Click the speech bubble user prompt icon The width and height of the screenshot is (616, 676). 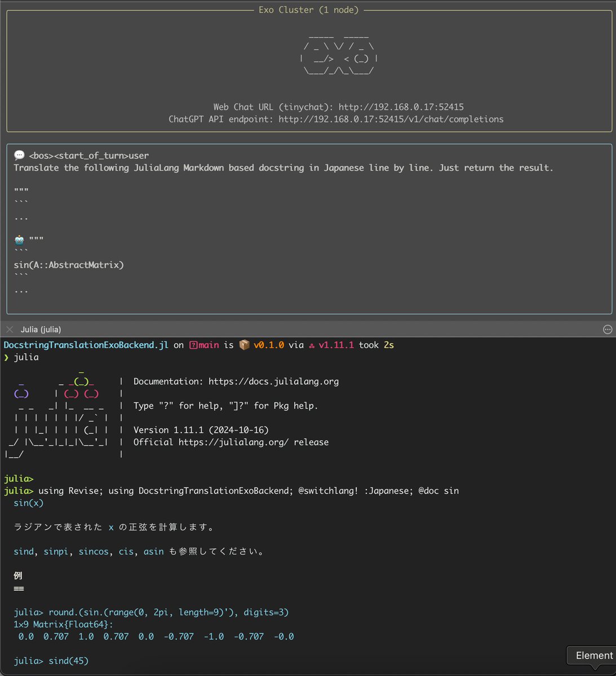click(19, 155)
